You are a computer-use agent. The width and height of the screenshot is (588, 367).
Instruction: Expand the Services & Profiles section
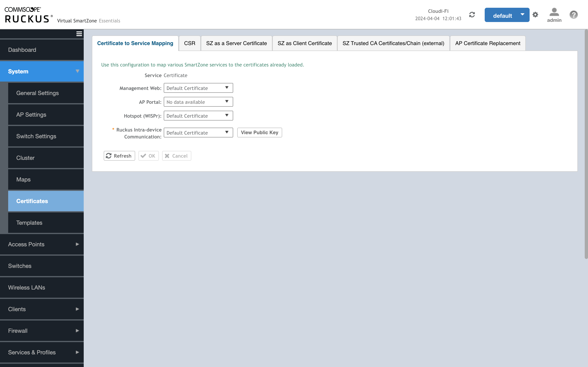42,352
